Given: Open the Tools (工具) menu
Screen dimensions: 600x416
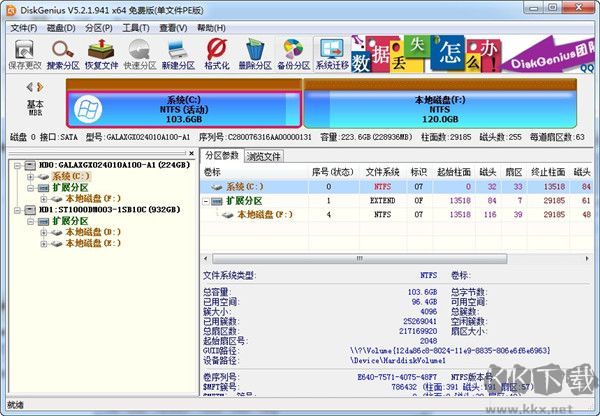Looking at the screenshot, I should pyautogui.click(x=136, y=28).
